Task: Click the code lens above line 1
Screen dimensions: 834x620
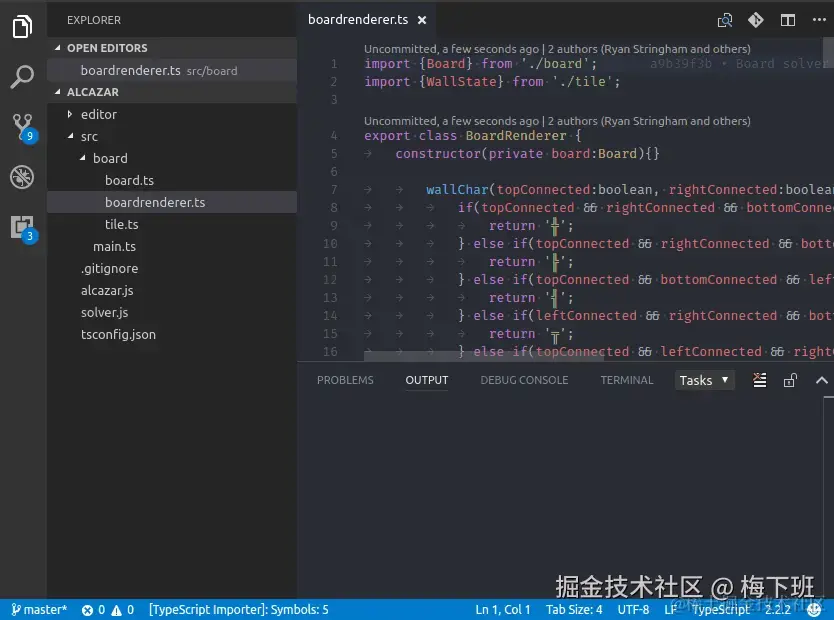Action: [x=557, y=49]
